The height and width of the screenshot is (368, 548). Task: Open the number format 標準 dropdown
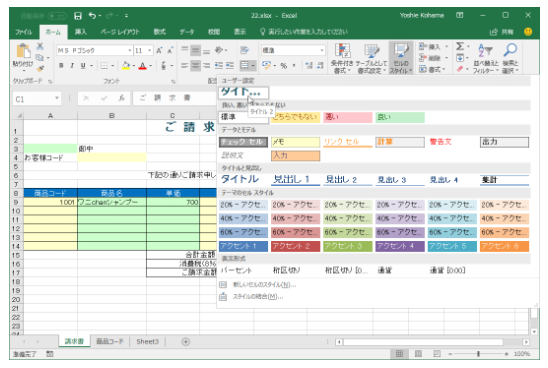[322, 51]
